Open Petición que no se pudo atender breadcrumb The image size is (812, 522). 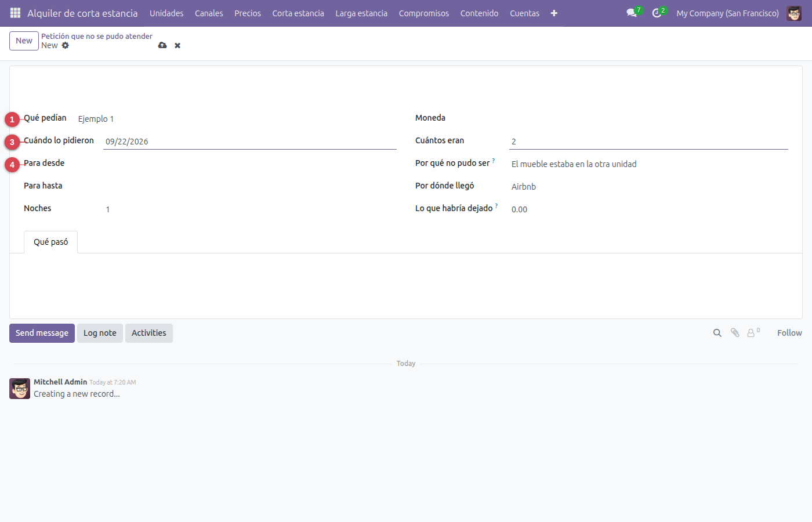[x=97, y=36]
